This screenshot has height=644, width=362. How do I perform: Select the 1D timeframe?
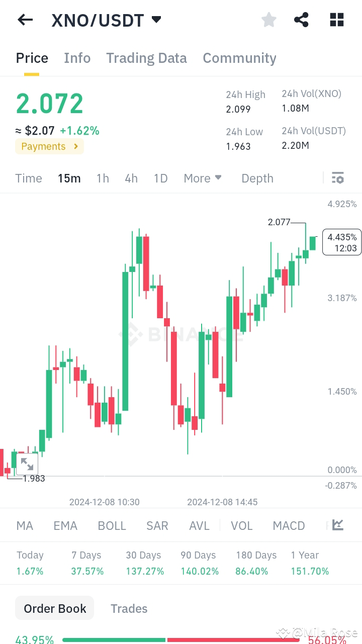160,178
